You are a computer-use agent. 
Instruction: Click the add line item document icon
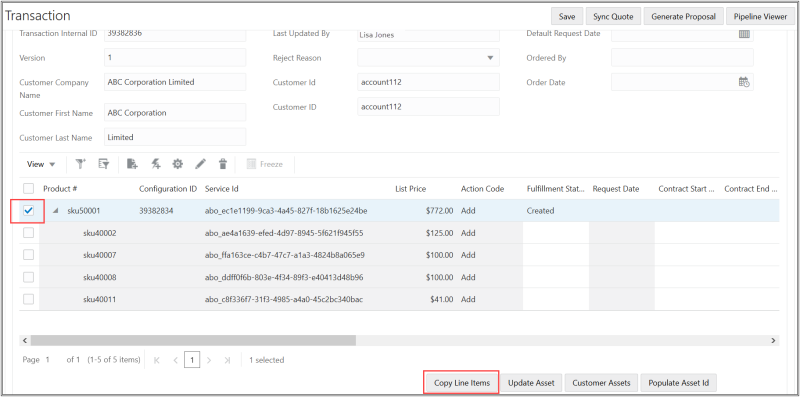132,164
